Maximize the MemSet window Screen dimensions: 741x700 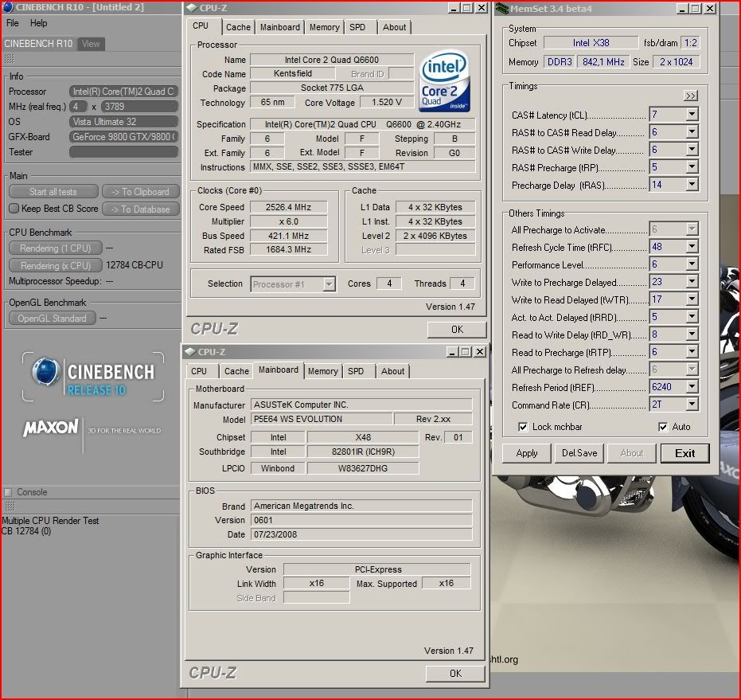(x=696, y=9)
